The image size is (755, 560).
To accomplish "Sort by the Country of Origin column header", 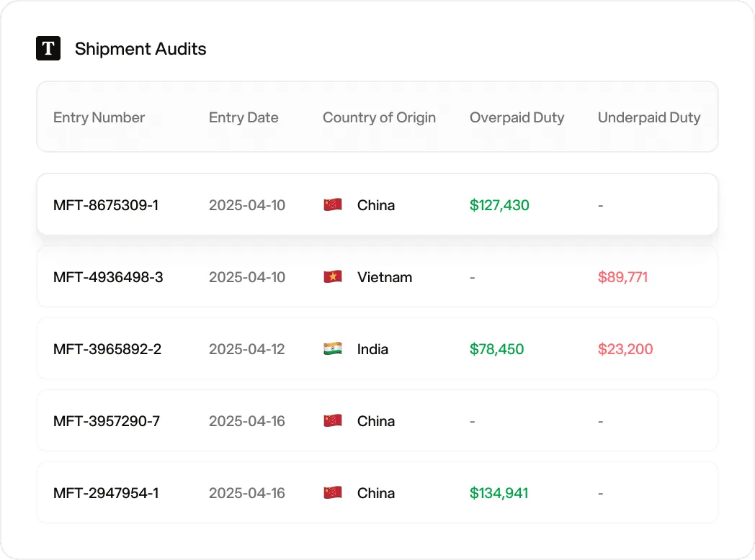I will [x=379, y=117].
